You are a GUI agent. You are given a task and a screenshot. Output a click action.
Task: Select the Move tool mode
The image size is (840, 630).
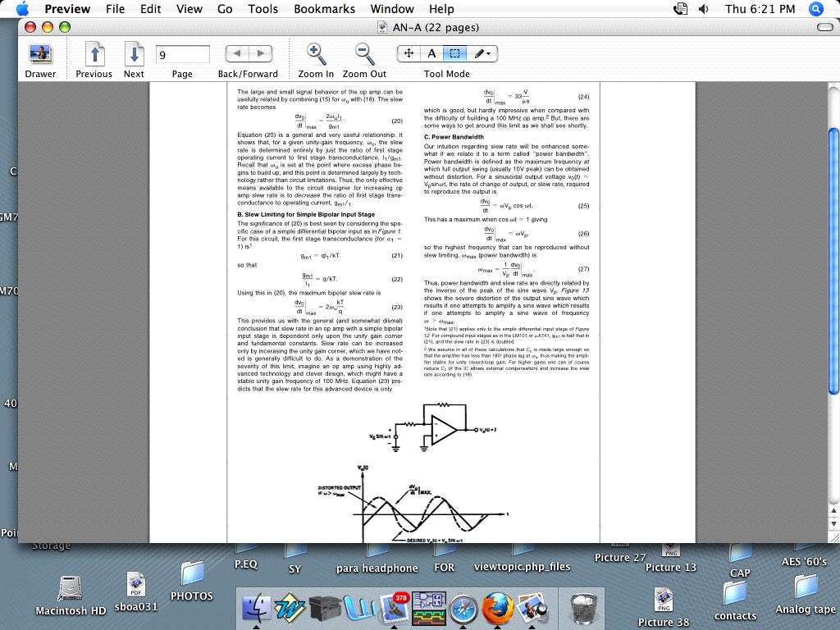pyautogui.click(x=409, y=53)
